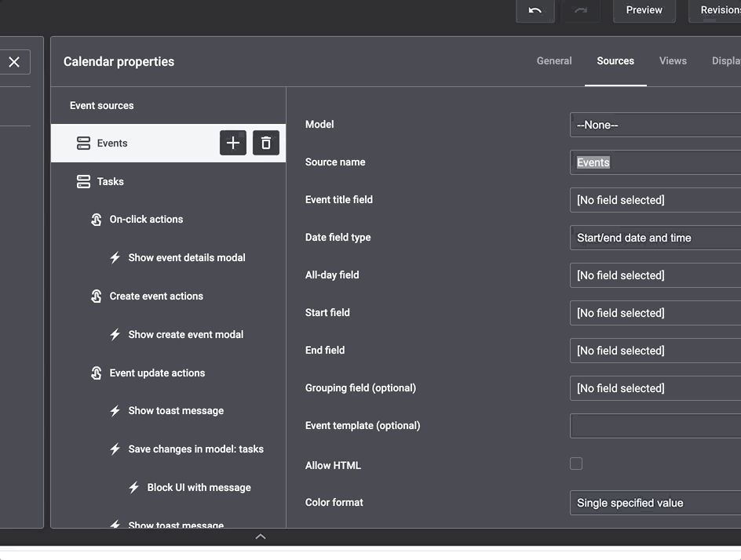Click the On-click actions hand icon
The height and width of the screenshot is (560, 741).
97,220
